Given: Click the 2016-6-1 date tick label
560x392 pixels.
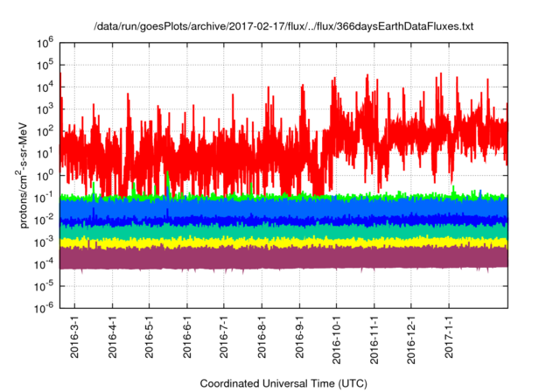Looking at the screenshot, I should click(187, 337).
